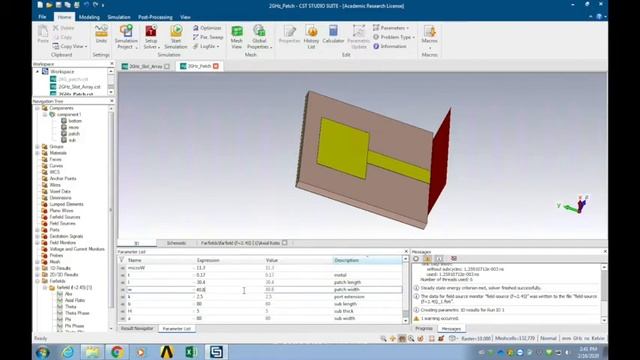The height and width of the screenshot is (360, 640).
Task: Select the Field Monitors tree folder
Action: pos(62,242)
